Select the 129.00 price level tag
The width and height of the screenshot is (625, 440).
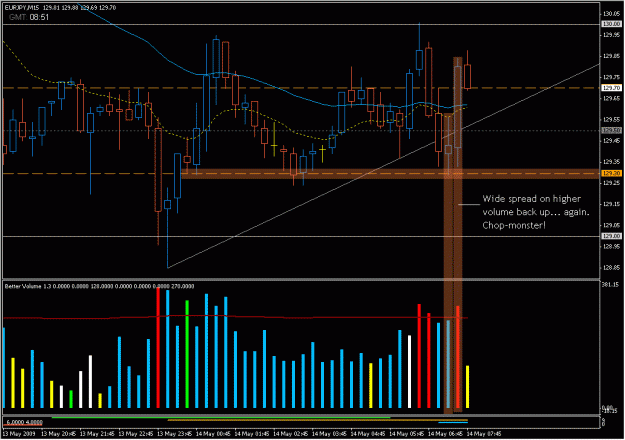coord(611,236)
